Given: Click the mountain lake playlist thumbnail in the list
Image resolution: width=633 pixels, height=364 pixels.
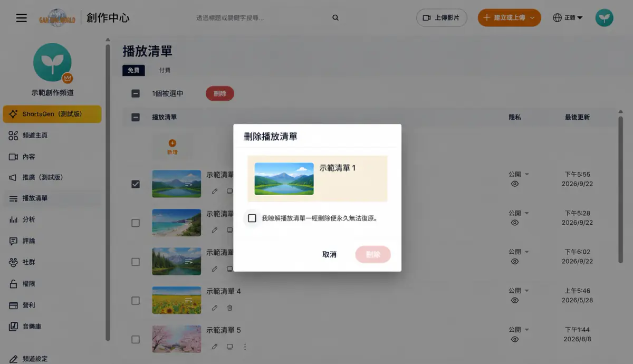Looking at the screenshot, I should [176, 184].
